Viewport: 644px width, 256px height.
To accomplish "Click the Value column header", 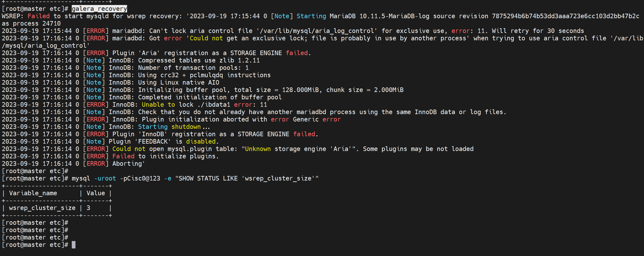I will point(95,193).
